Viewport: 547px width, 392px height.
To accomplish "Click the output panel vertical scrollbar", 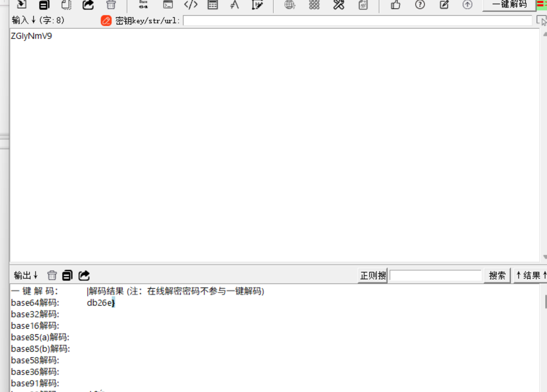I will point(543,338).
